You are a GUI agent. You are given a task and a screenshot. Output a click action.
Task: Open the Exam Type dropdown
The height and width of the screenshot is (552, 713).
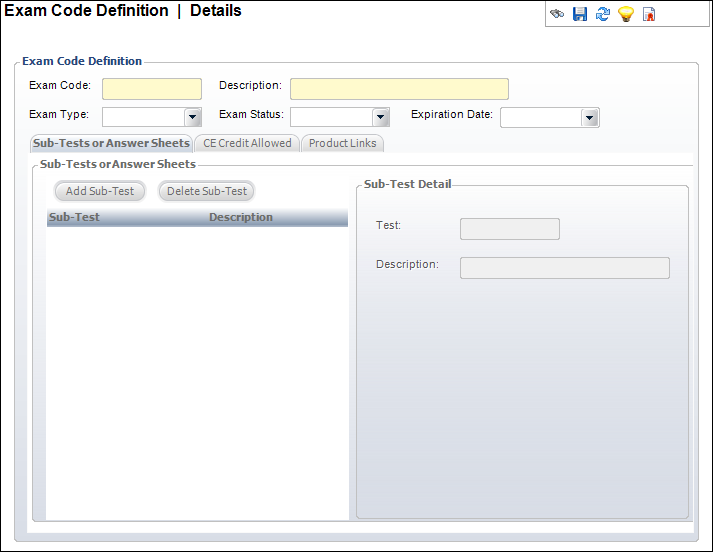[193, 118]
